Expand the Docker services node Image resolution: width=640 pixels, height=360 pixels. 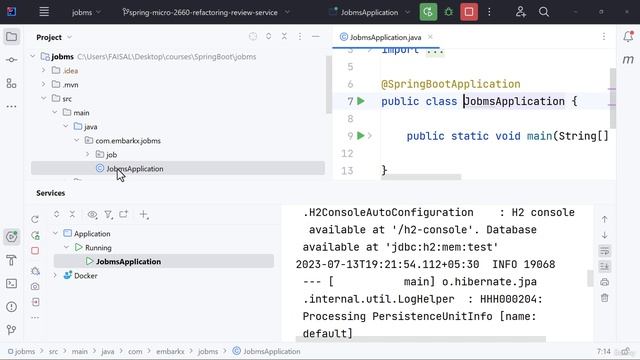point(55,276)
